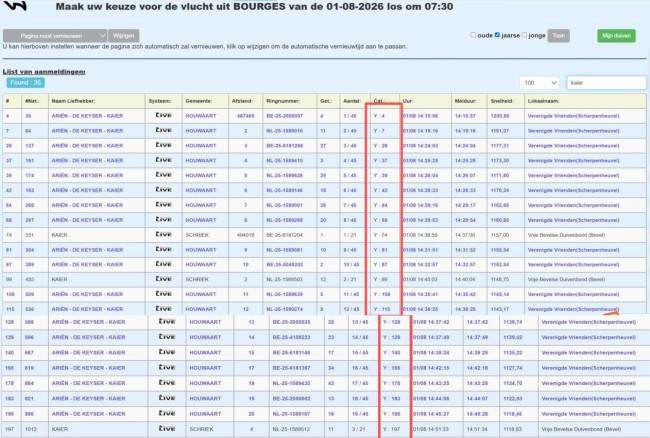Tick the 'oude' pigeons checkbox
Image resolution: width=650 pixels, height=438 pixels.
(x=473, y=35)
